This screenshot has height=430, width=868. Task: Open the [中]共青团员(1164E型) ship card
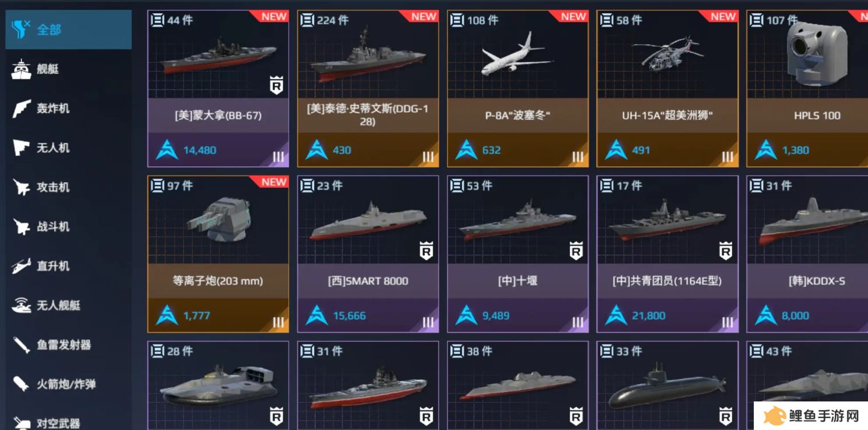tap(667, 254)
